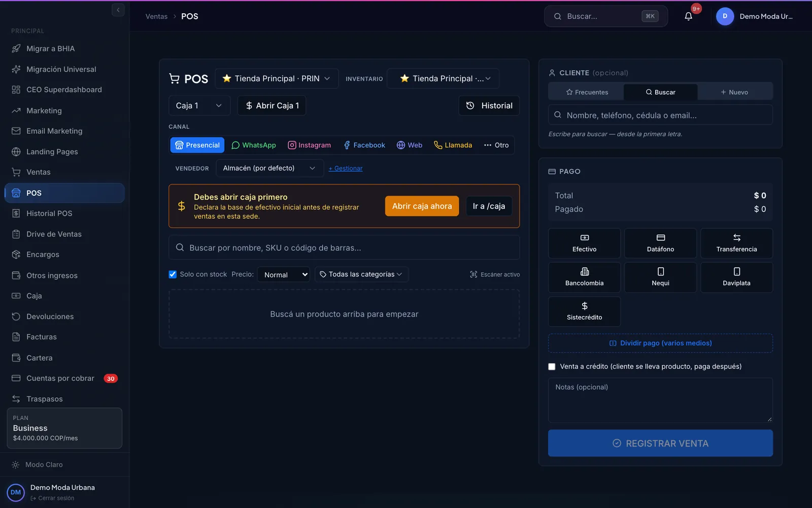Expand Todas las categorías filter
The height and width of the screenshot is (508, 812).
click(361, 274)
